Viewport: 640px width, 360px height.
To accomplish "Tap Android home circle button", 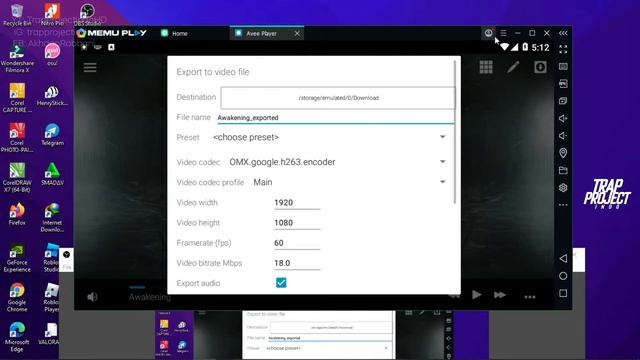I will (x=563, y=276).
